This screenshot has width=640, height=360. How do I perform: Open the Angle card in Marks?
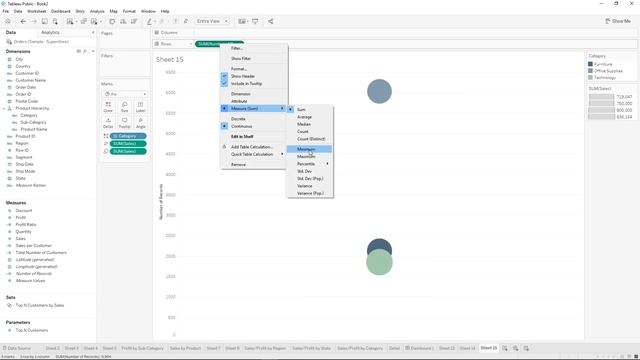pos(140,123)
